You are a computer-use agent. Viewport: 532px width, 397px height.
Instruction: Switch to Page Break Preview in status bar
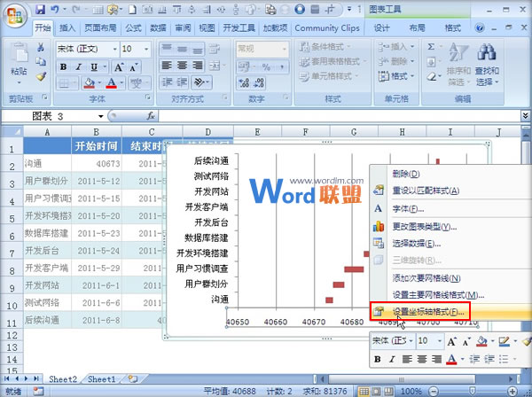tap(389, 392)
